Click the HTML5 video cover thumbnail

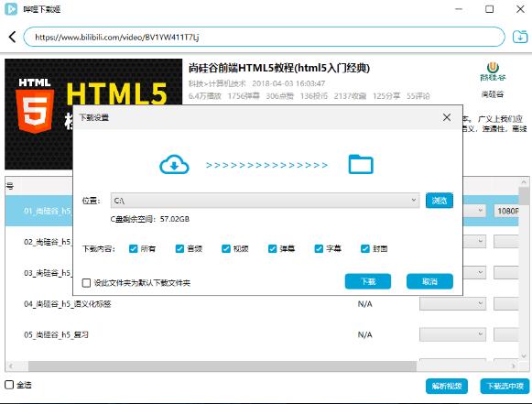click(x=93, y=115)
